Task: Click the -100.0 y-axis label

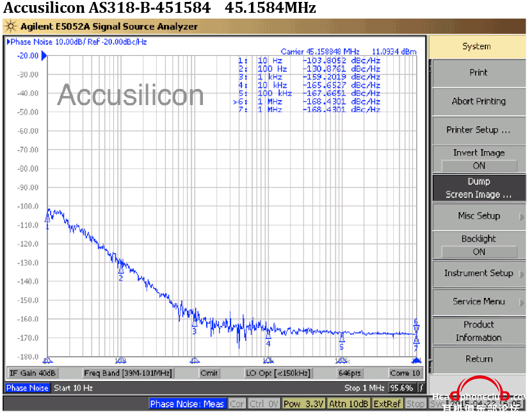Action: point(28,206)
